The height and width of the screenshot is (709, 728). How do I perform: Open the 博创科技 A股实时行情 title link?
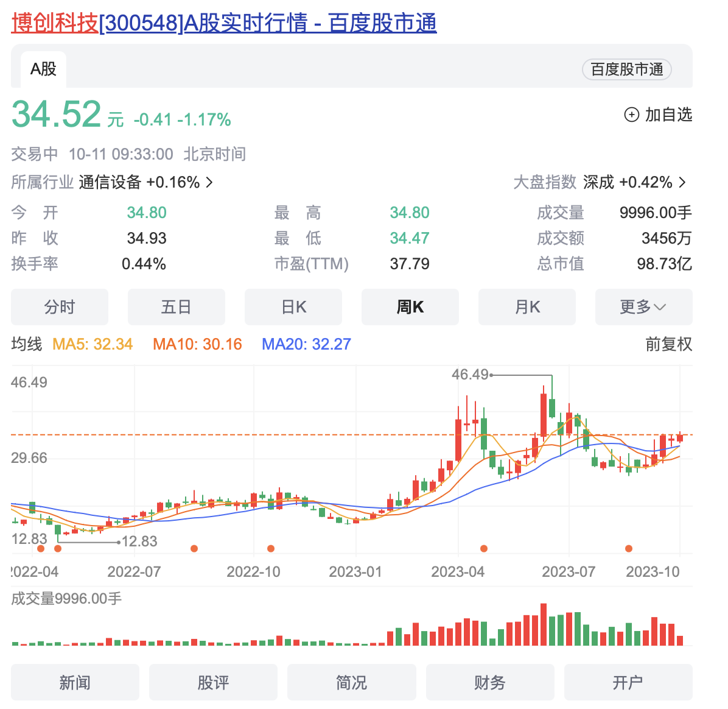pos(224,23)
